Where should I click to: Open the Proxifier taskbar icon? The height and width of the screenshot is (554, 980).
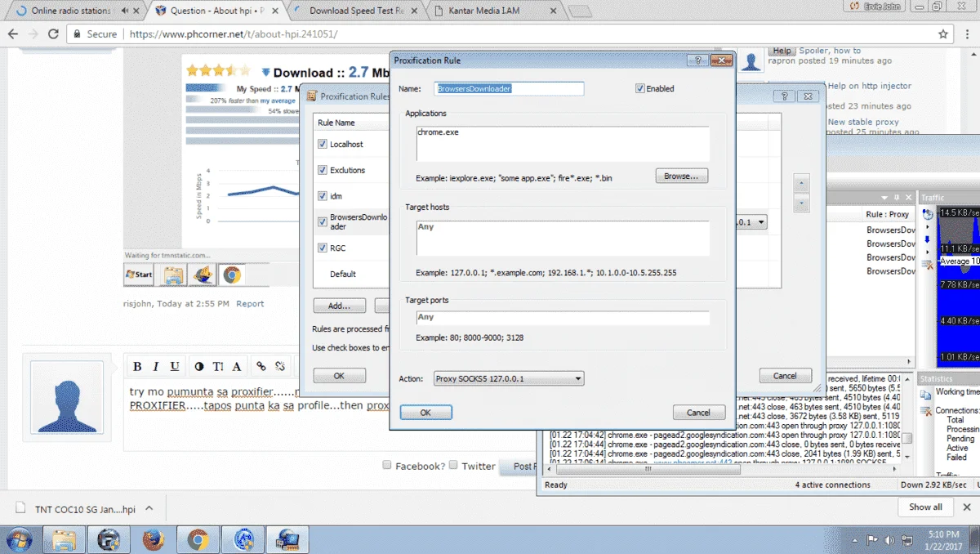click(286, 539)
